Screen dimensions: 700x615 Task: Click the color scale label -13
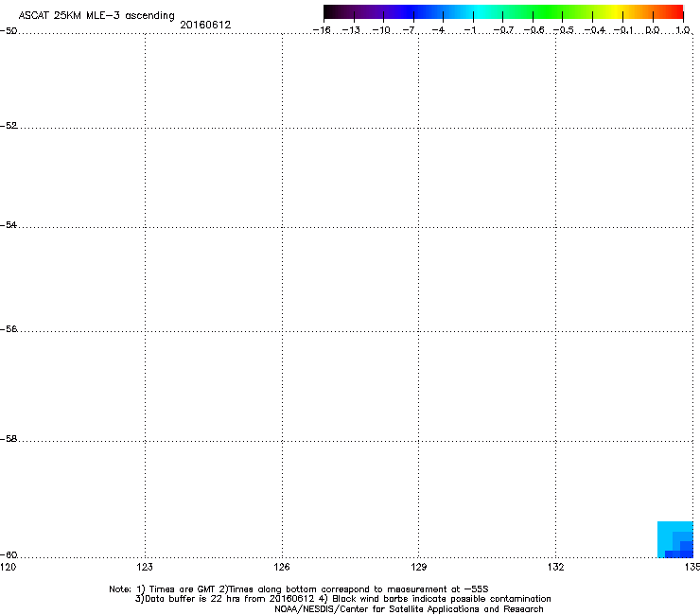coord(351,30)
